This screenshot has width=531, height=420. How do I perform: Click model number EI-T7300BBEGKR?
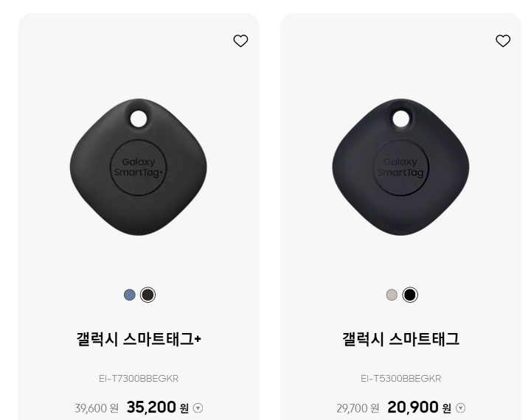(x=139, y=379)
